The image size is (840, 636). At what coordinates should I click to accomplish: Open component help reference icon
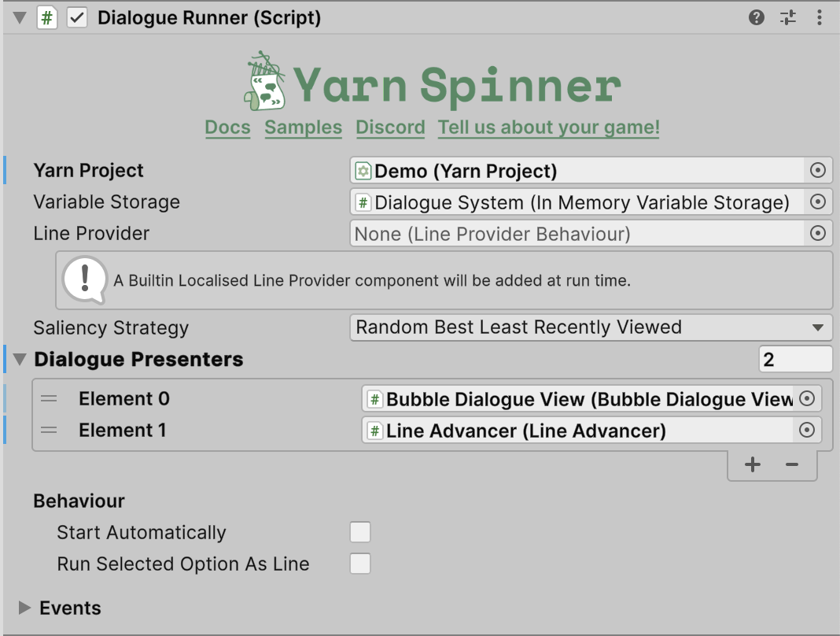pos(757,17)
